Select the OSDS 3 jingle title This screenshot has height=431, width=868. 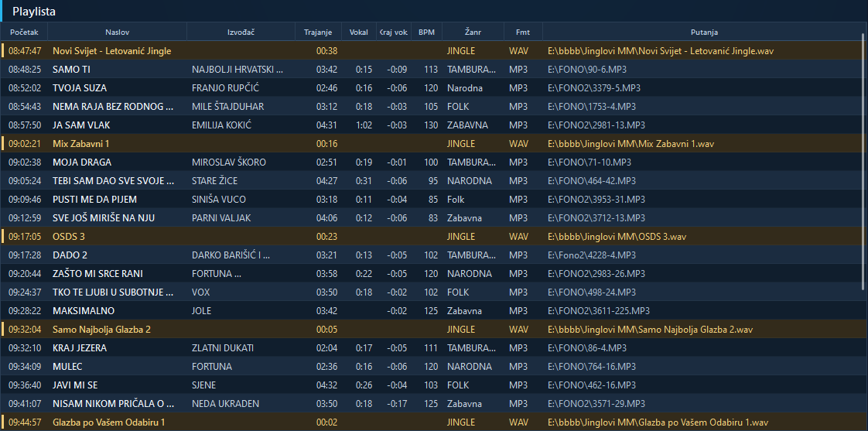pos(69,237)
